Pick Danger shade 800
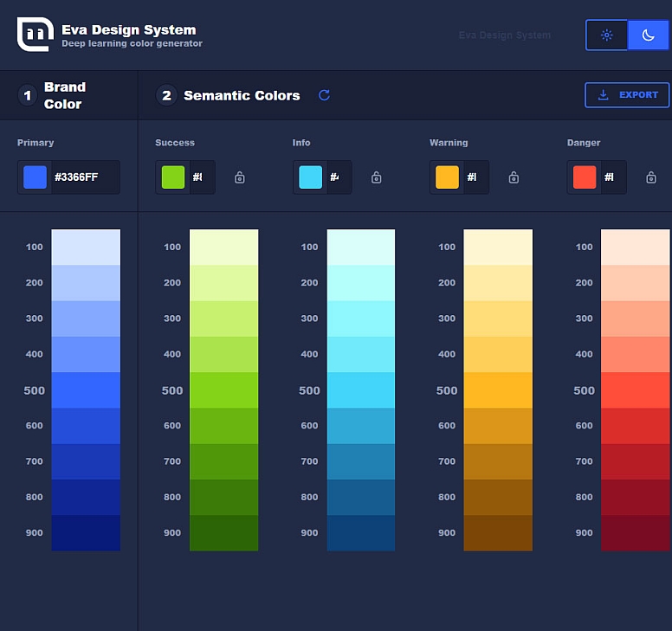The image size is (672, 631). click(x=635, y=498)
